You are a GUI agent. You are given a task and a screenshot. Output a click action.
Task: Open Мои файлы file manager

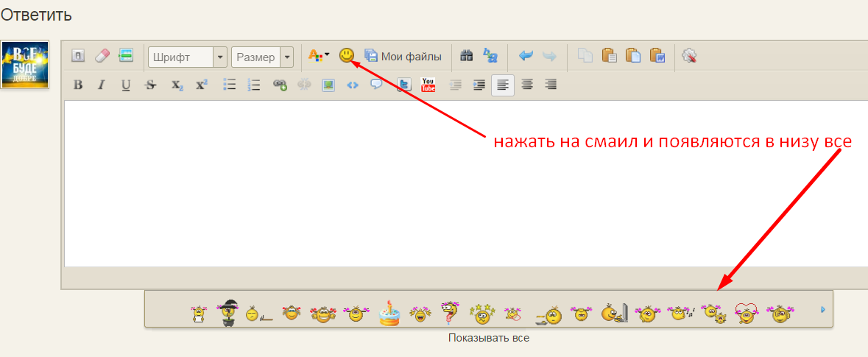(403, 56)
